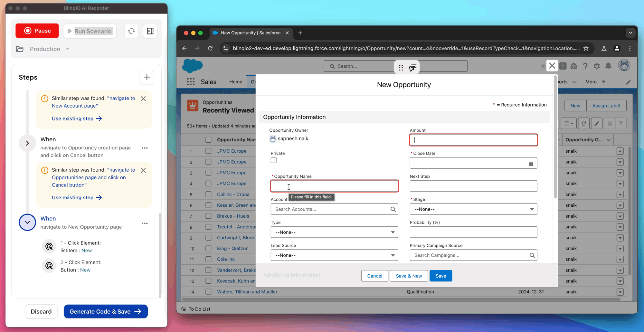Click the plus icon to add a step
The image size is (644, 332).
pyautogui.click(x=147, y=77)
